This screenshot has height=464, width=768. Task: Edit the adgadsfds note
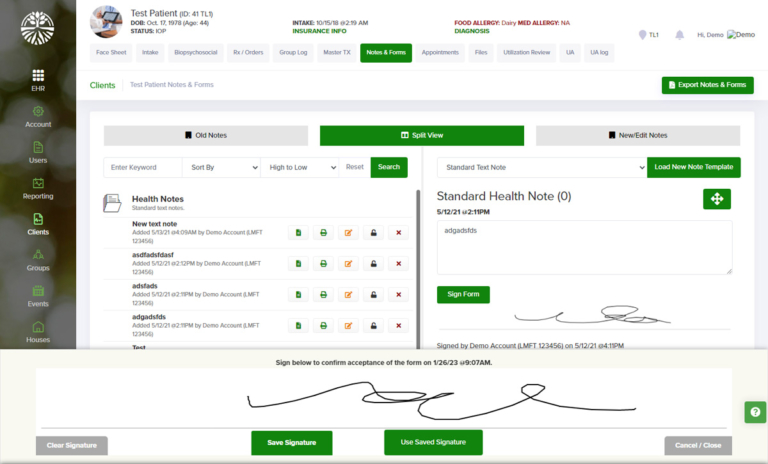(x=348, y=325)
